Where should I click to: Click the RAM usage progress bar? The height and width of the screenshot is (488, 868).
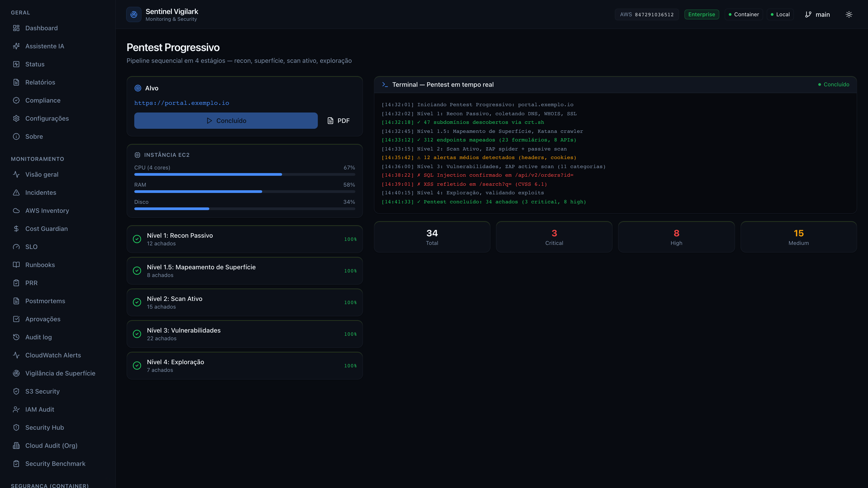tap(245, 192)
